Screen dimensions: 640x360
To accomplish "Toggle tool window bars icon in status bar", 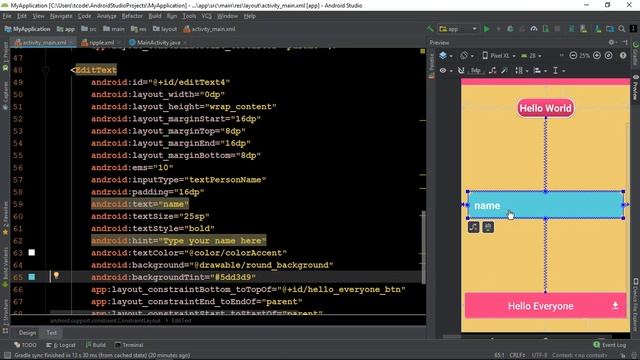I will click(x=7, y=356).
